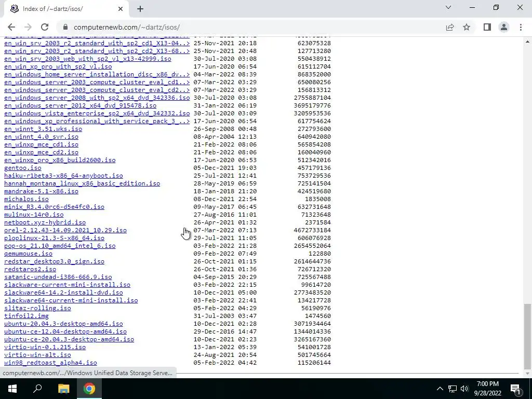The image size is (532, 399).
Task: Close the Index of /~dartz/isos/ tab
Action: [121, 9]
